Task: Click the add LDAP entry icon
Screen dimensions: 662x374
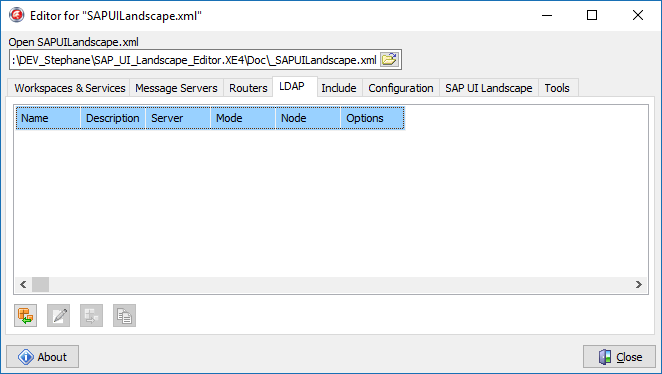Action: point(25,315)
